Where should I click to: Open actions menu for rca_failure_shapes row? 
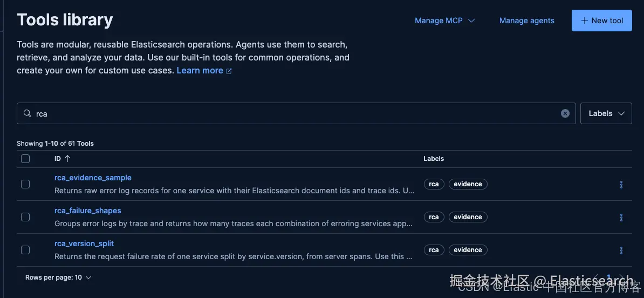(x=621, y=218)
